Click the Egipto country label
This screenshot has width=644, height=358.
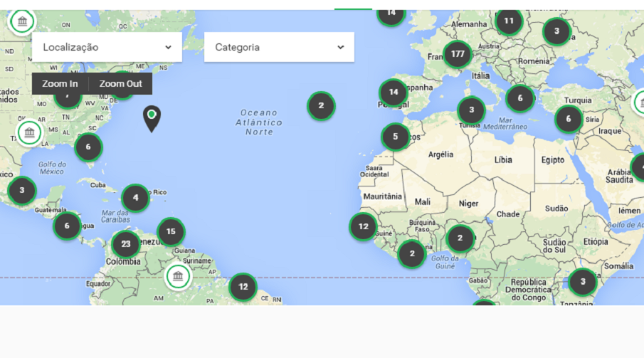click(x=553, y=160)
